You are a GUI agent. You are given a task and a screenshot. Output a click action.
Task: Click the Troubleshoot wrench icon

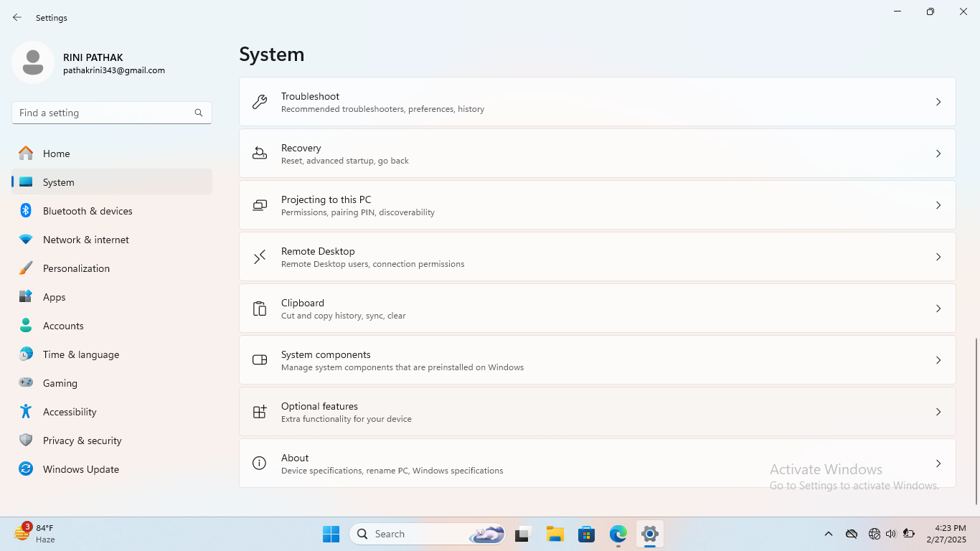coord(260,102)
